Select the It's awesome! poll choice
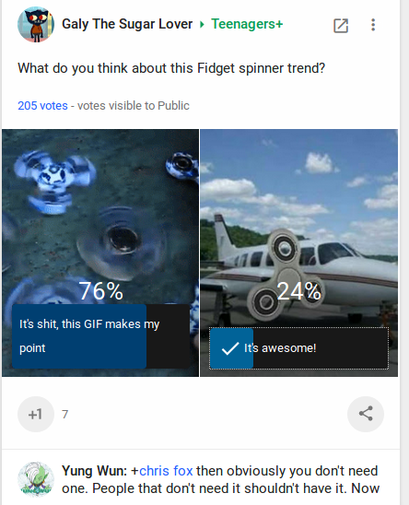 [299, 348]
